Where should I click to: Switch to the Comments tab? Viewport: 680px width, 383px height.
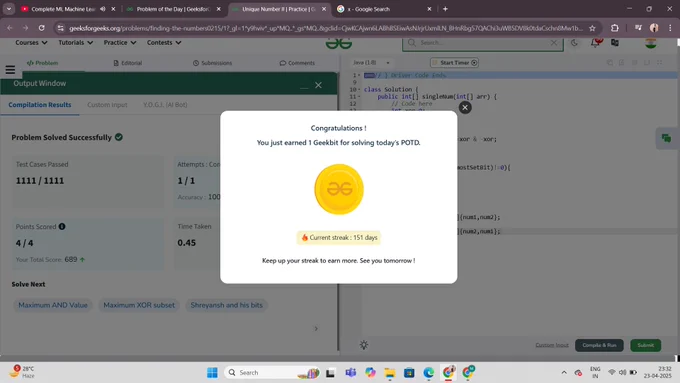[x=297, y=63]
